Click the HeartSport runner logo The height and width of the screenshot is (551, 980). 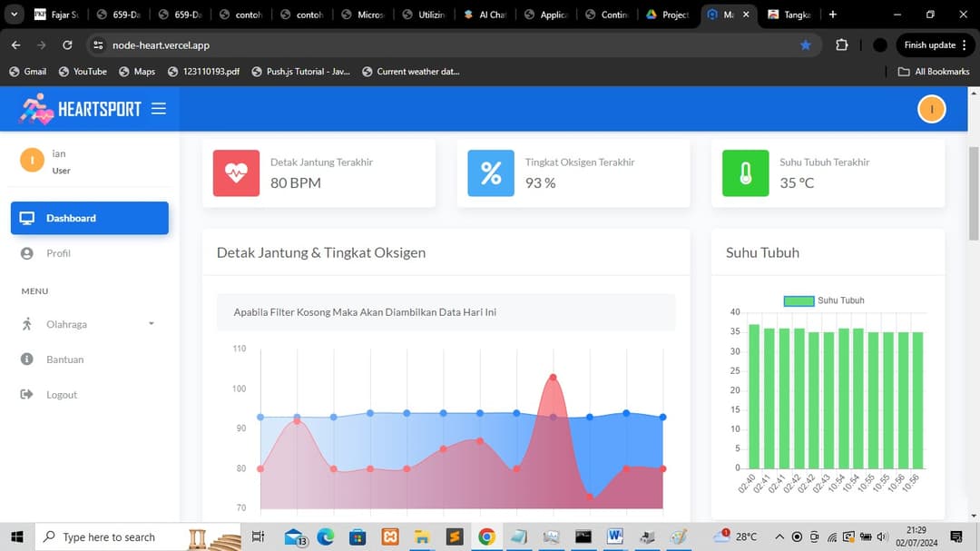coord(36,109)
